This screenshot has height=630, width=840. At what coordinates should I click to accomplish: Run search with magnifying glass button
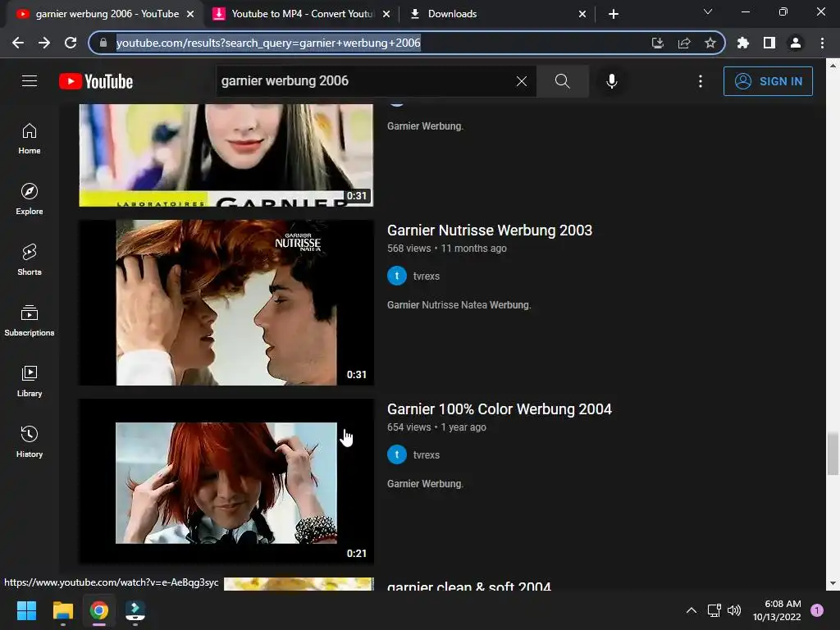563,81
